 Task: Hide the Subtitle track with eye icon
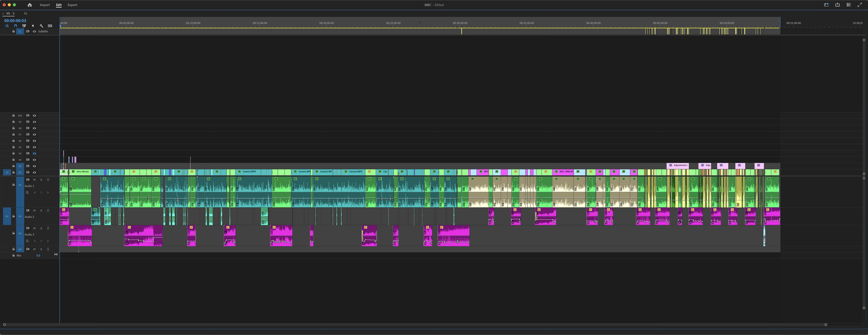(34, 31)
